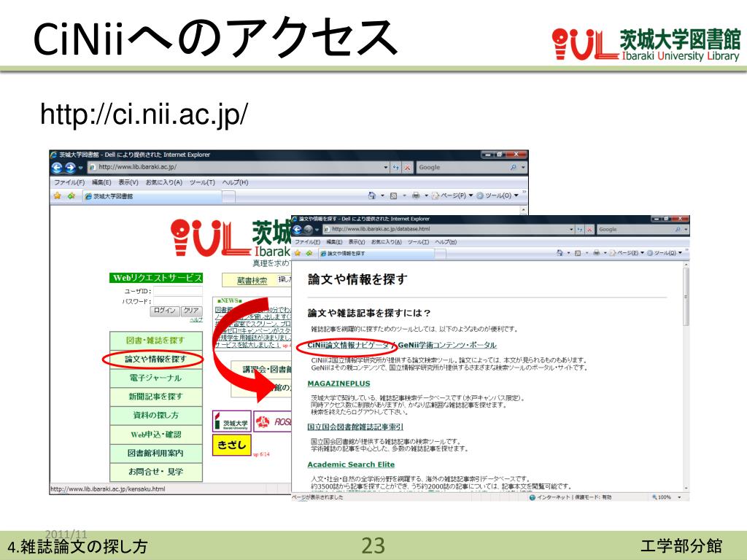Click 国立国会図書館雑誌記事索引 link

pyautogui.click(x=355, y=427)
